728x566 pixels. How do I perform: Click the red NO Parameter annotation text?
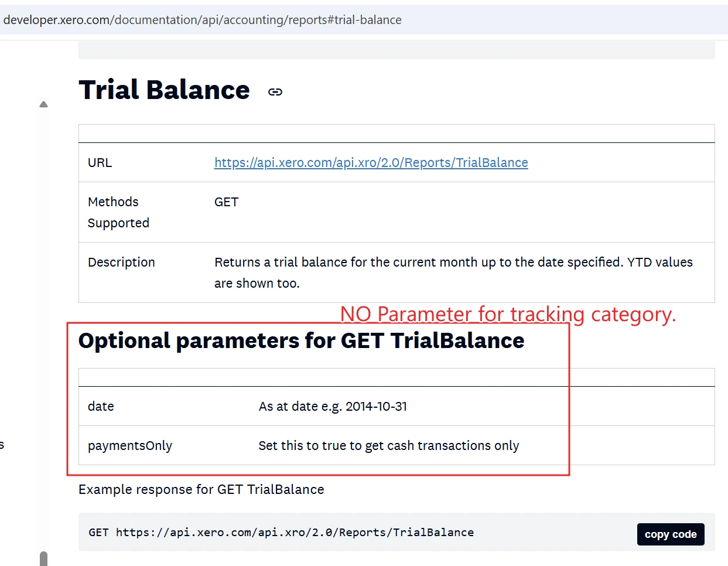[508, 315]
